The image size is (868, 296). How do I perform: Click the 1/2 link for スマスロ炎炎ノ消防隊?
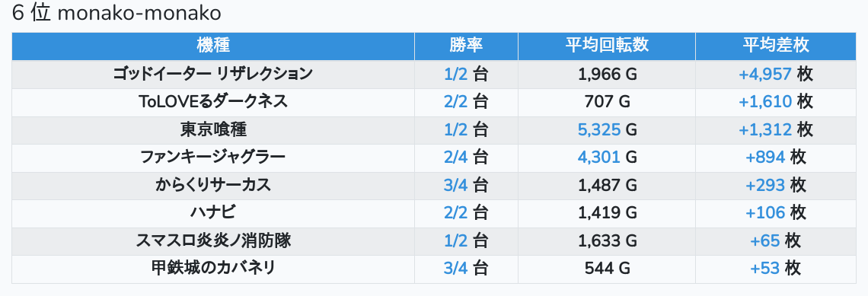tap(455, 241)
